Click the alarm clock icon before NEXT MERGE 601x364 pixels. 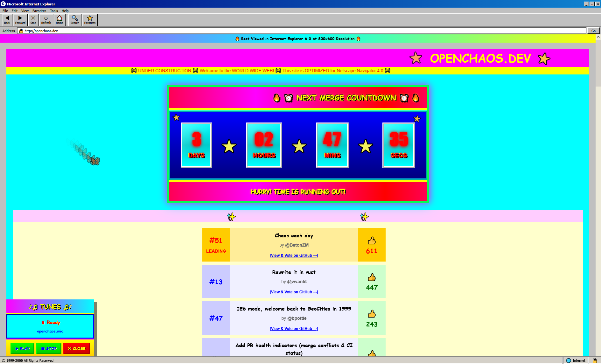click(x=289, y=98)
